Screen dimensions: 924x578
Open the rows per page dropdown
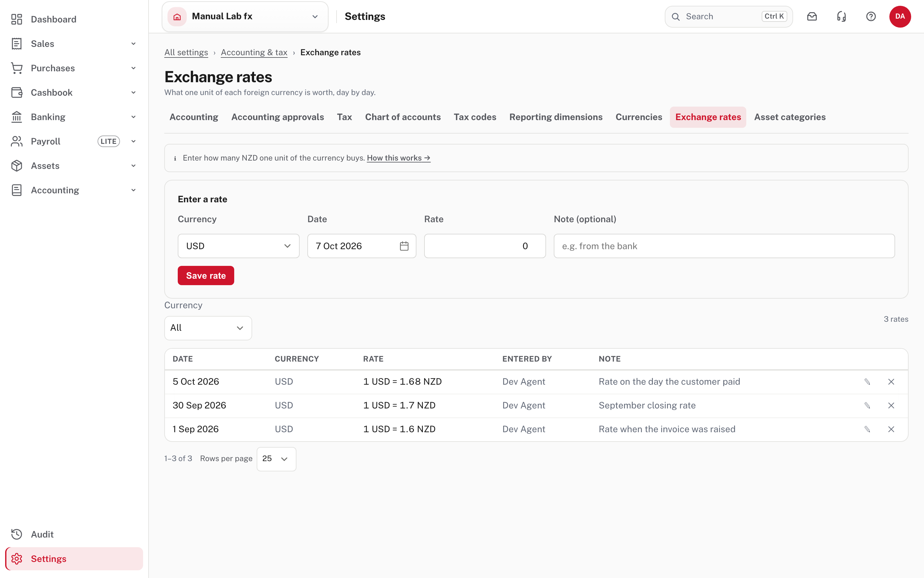click(x=276, y=459)
